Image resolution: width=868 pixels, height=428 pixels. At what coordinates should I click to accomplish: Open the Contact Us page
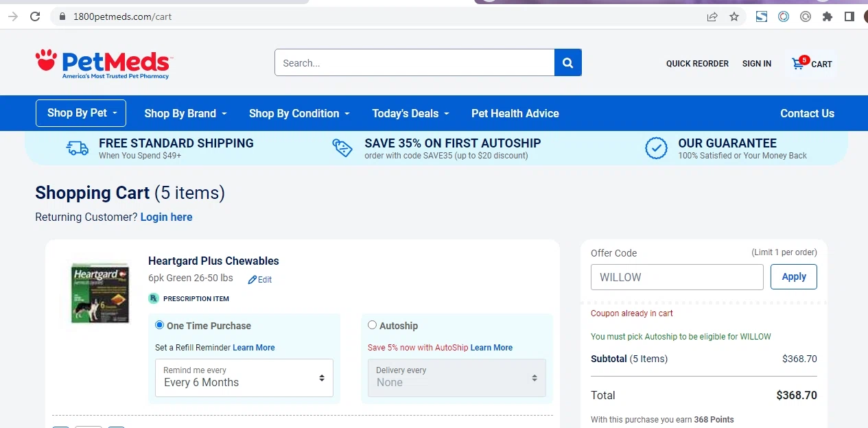pos(808,114)
